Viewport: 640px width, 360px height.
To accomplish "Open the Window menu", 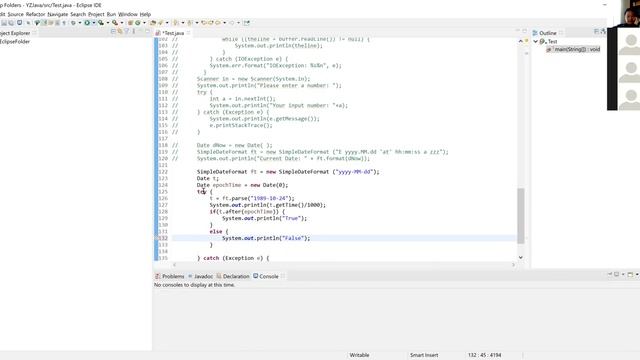I will click(128, 14).
